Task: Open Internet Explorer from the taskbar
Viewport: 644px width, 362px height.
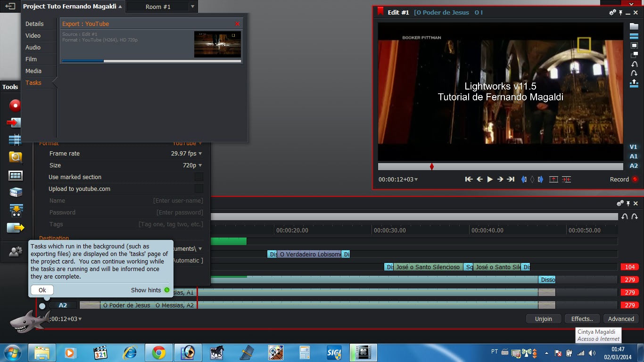Action: click(129, 353)
